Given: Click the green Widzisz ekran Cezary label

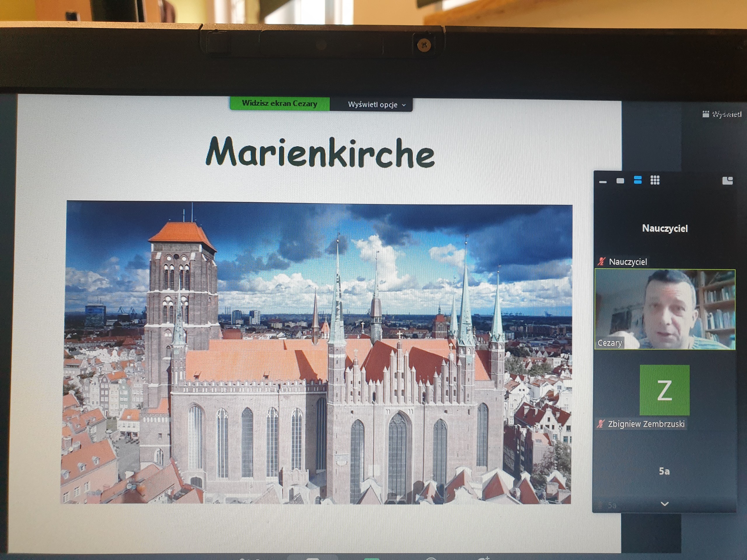Looking at the screenshot, I should pos(279,103).
